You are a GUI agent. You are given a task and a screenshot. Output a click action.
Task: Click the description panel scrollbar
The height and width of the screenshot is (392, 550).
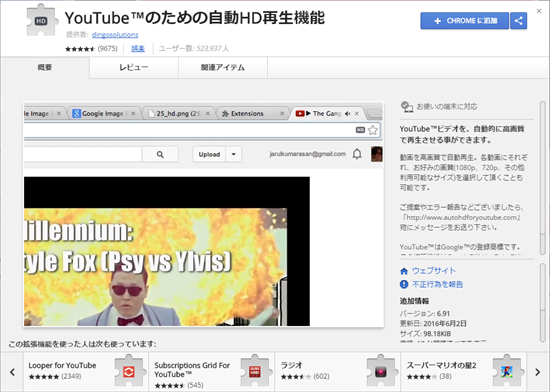542,177
